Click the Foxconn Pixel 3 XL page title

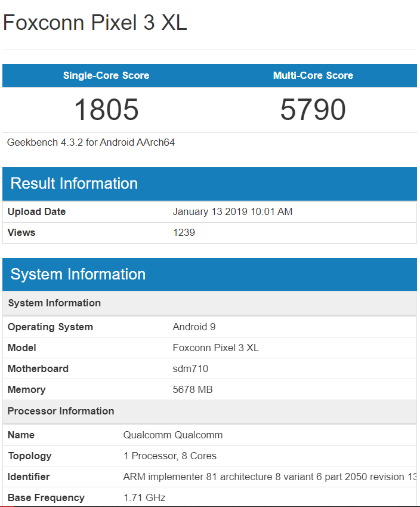tap(95, 23)
